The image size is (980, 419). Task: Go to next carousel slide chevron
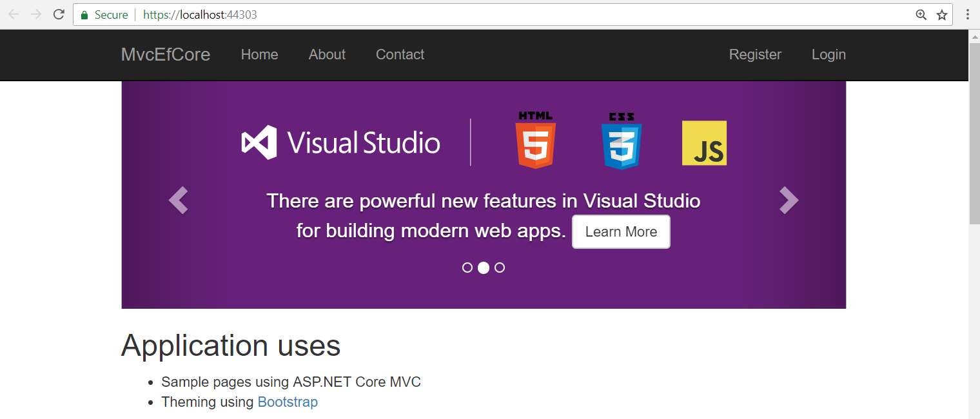click(x=789, y=200)
